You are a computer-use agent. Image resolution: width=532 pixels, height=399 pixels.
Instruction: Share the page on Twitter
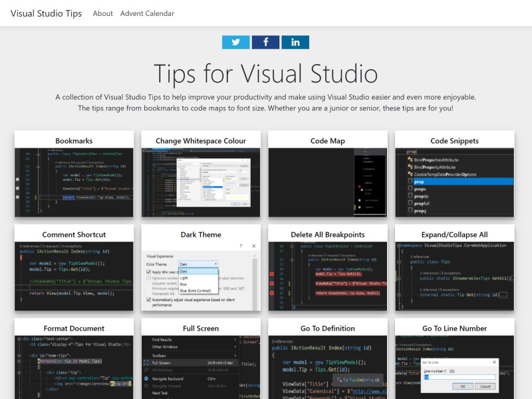pos(236,42)
